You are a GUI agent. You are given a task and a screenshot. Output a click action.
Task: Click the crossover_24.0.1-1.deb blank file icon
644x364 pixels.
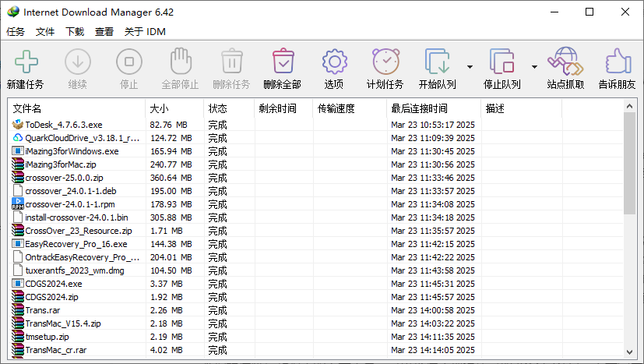point(18,190)
